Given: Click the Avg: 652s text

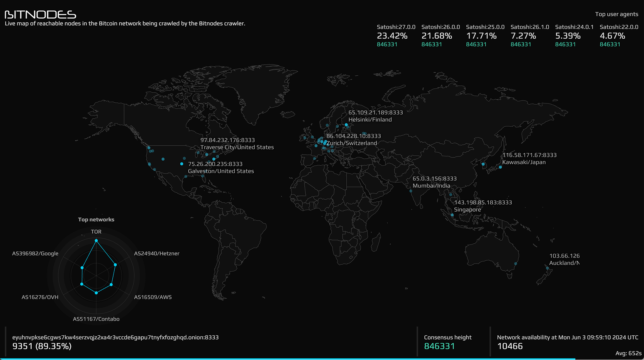Looking at the screenshot, I should [x=629, y=353].
